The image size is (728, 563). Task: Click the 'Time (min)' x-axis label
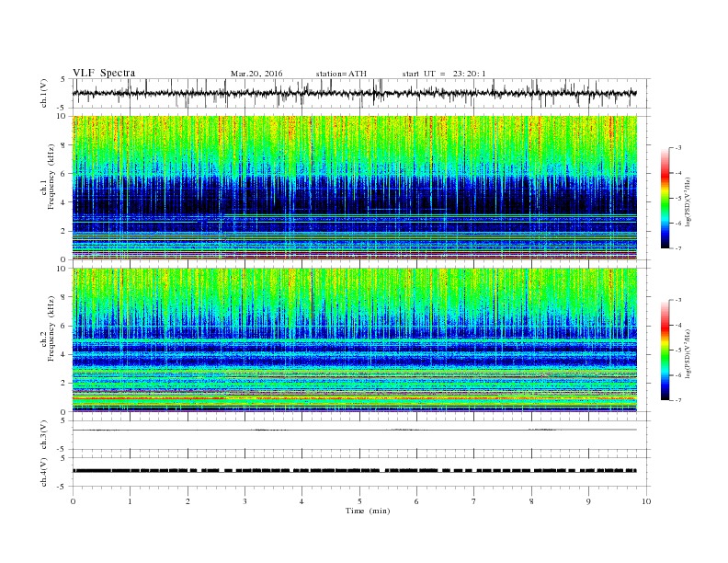(368, 511)
